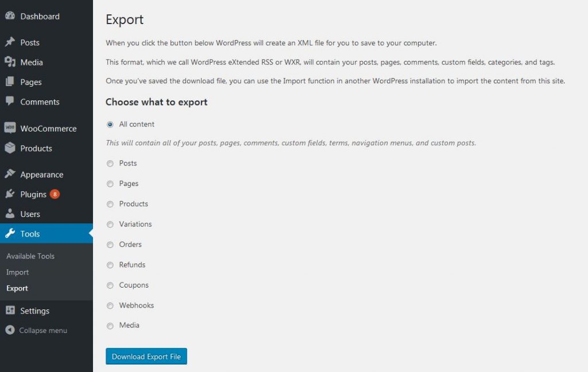Open the Dashboard menu item
The width and height of the screenshot is (588, 372).
(x=40, y=16)
